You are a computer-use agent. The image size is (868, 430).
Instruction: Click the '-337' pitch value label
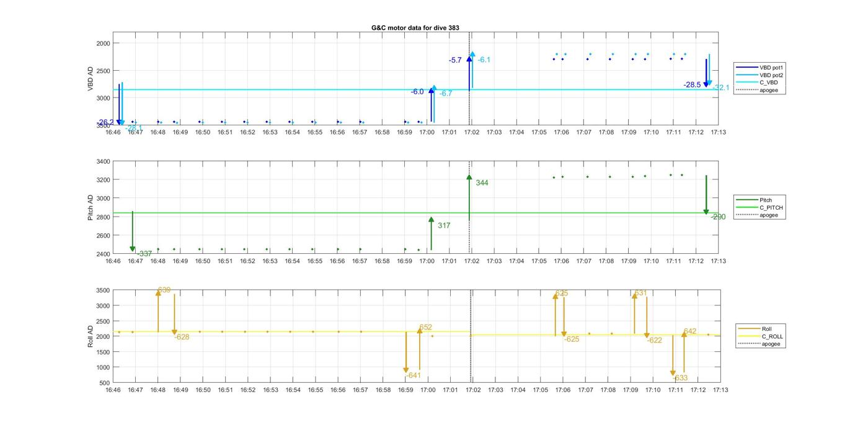point(144,254)
